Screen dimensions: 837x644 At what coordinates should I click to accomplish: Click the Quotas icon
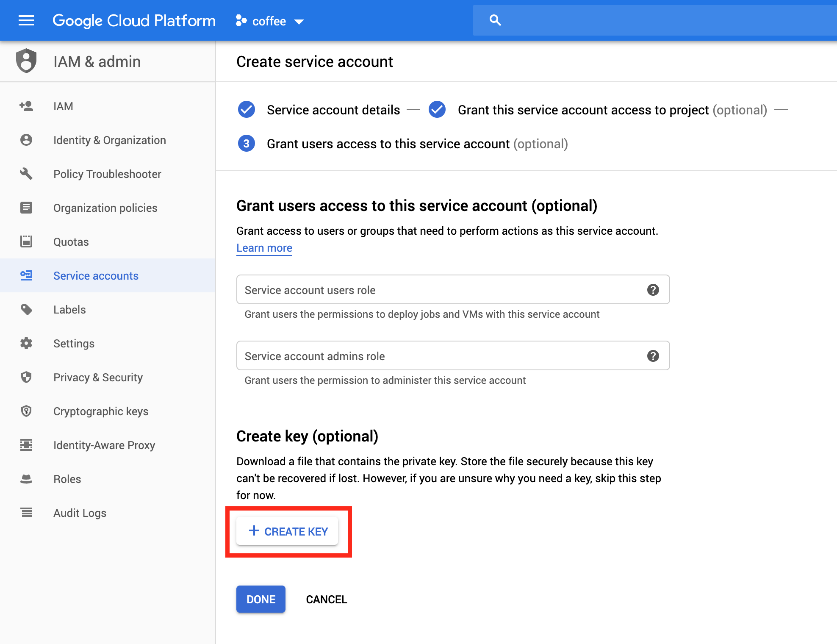(26, 241)
